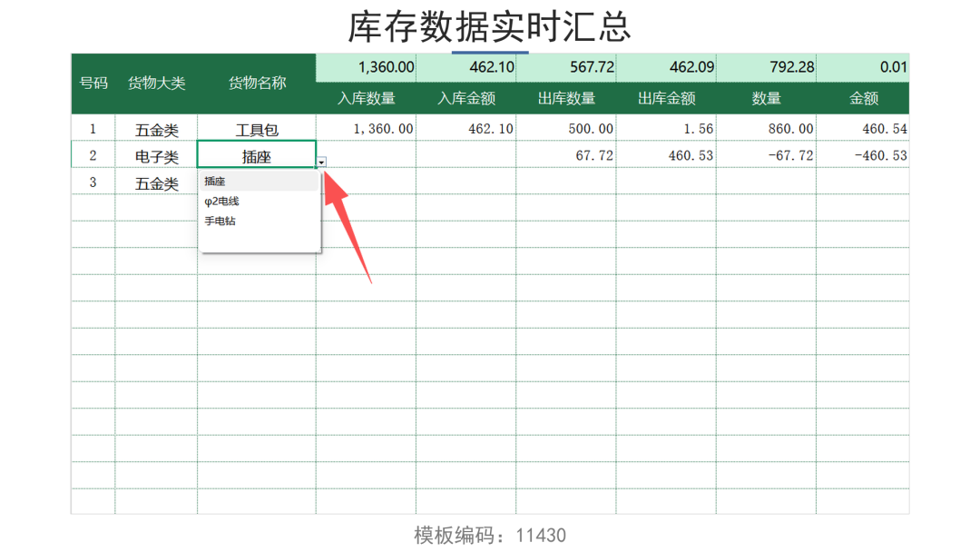Select the -460.53 cell
Viewport: 980px width, 552px height.
pyautogui.click(x=863, y=155)
